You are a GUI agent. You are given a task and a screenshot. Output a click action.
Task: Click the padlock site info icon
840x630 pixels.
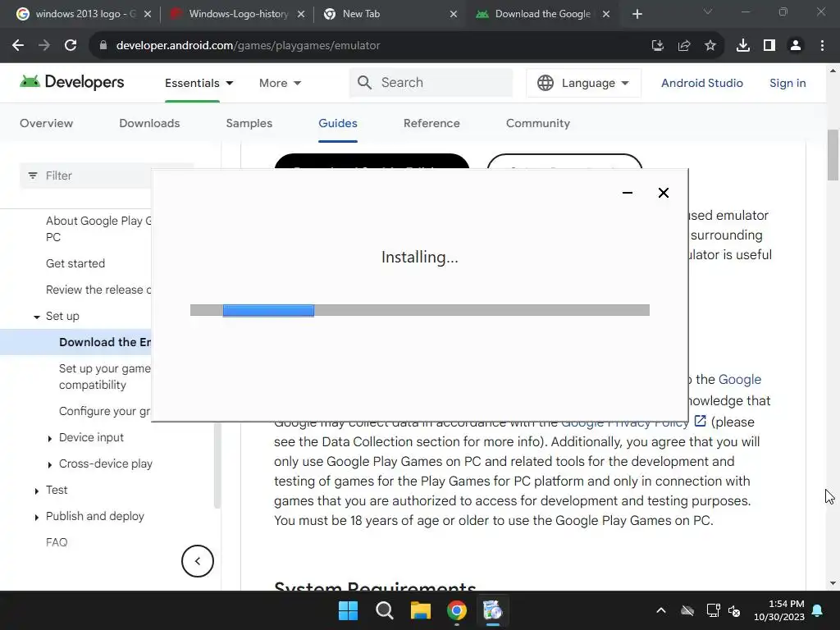point(103,46)
